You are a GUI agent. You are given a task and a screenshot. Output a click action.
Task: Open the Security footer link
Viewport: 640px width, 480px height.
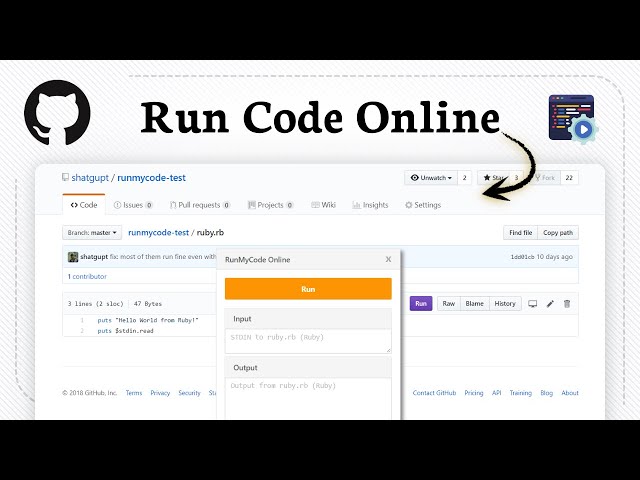tap(189, 393)
